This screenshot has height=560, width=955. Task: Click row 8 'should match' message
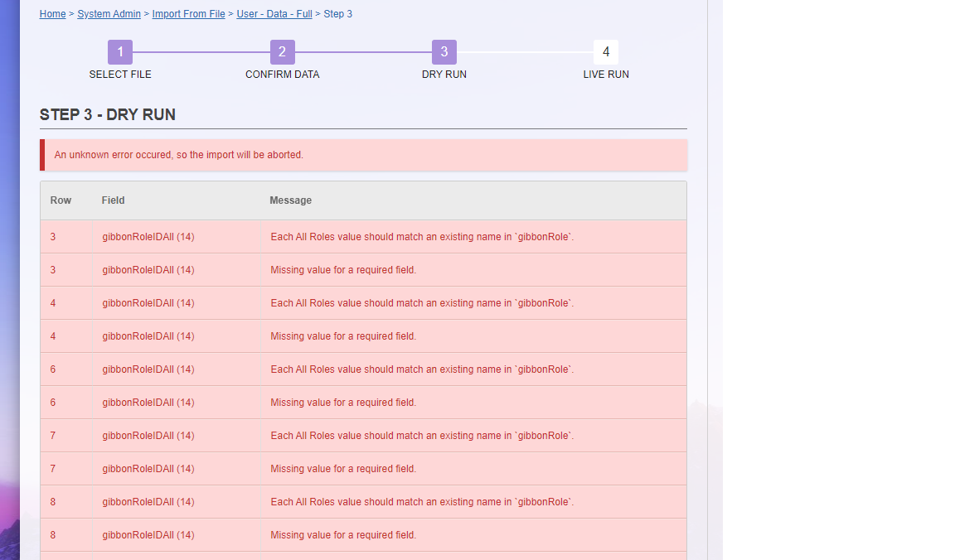point(422,502)
